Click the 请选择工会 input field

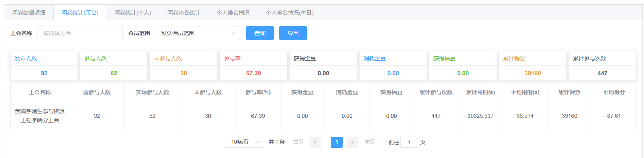pyautogui.click(x=80, y=33)
